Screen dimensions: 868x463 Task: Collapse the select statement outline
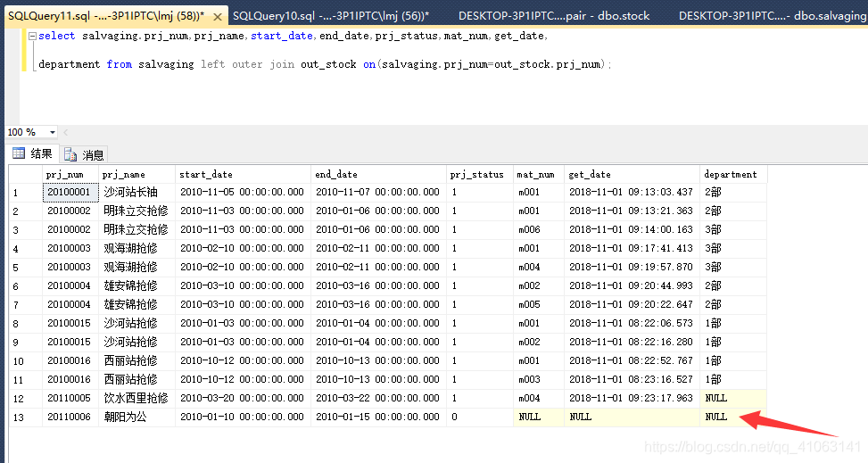[x=32, y=36]
